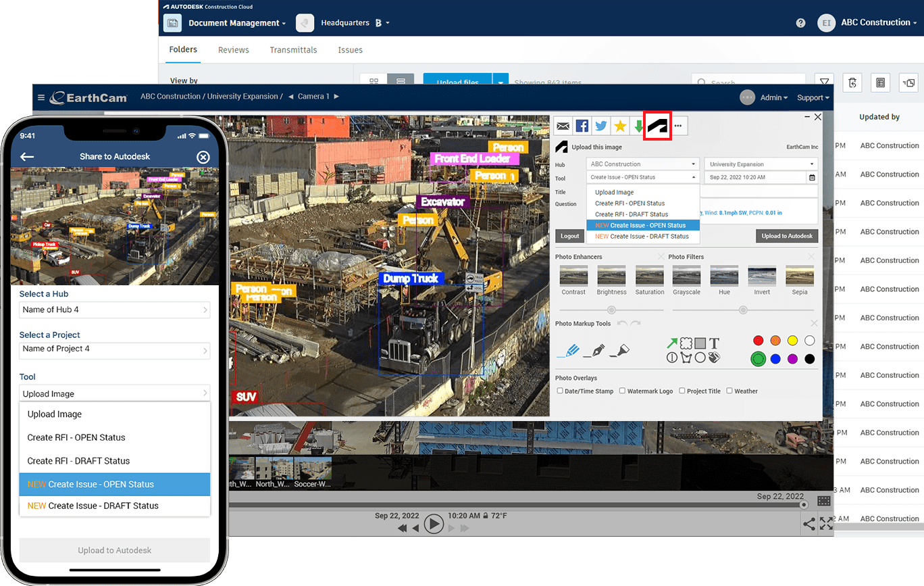Select the Autodesk share icon

pos(657,126)
